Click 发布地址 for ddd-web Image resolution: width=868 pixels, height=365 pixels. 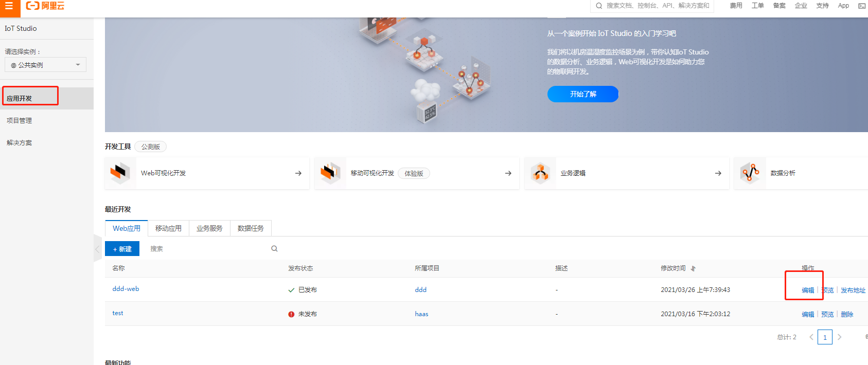853,290
